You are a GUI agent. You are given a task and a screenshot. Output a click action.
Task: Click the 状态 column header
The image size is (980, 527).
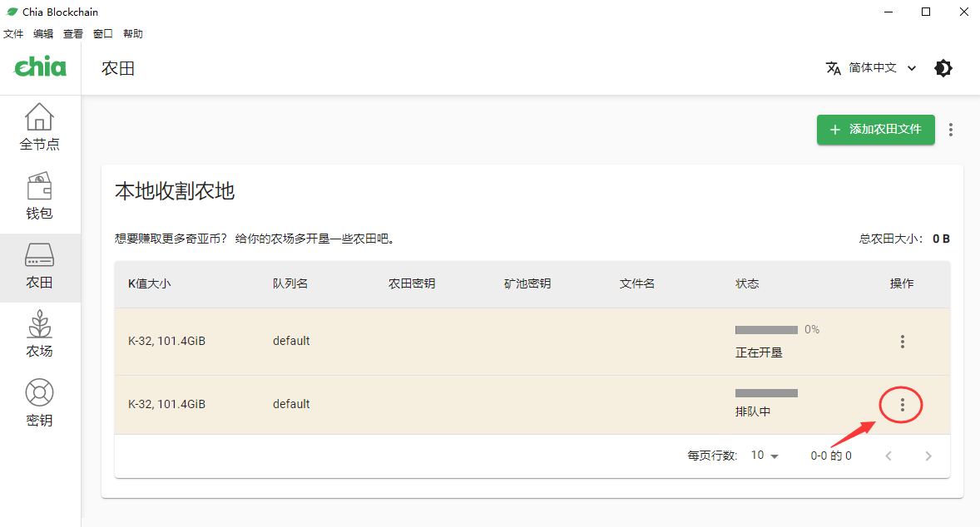coord(747,283)
